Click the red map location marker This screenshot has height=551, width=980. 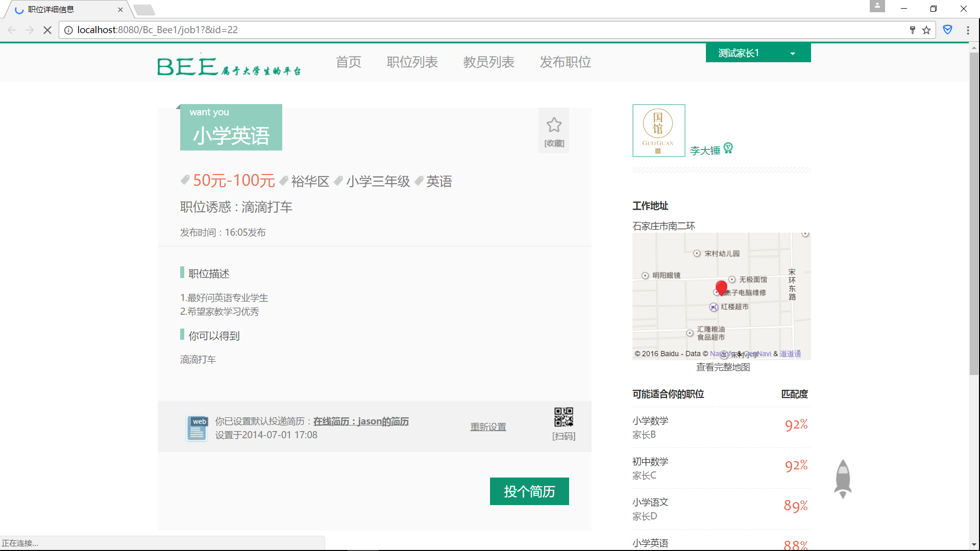click(x=721, y=288)
